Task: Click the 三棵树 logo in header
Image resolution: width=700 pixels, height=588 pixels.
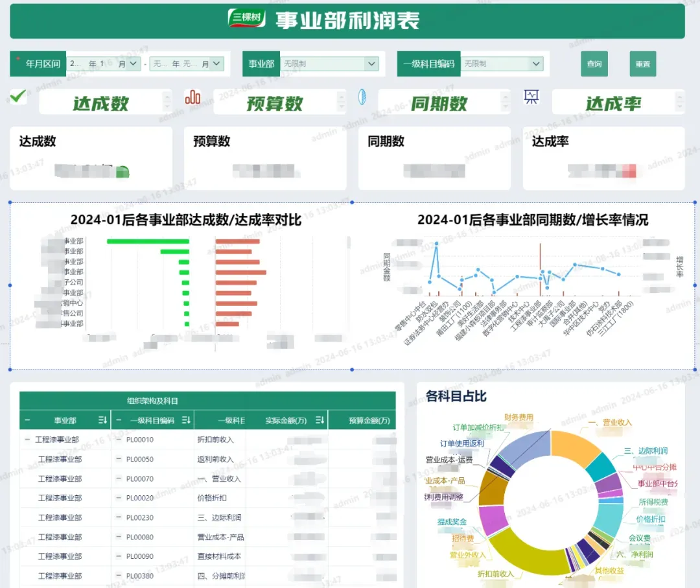Action: (x=246, y=18)
